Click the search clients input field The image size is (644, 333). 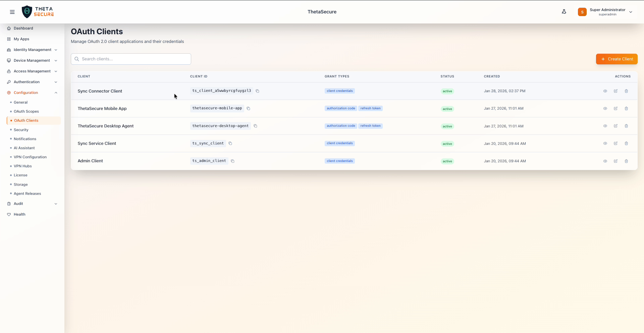click(131, 59)
